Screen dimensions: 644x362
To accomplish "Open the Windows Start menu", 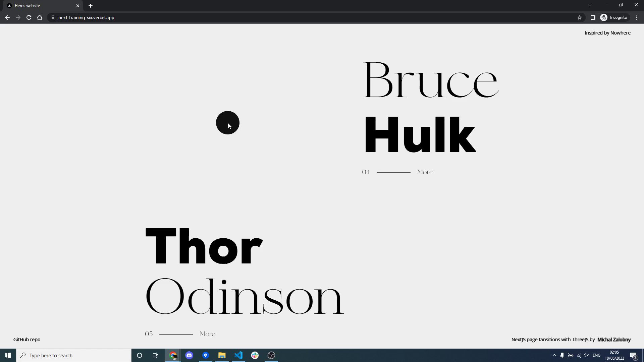I will coord(8,355).
